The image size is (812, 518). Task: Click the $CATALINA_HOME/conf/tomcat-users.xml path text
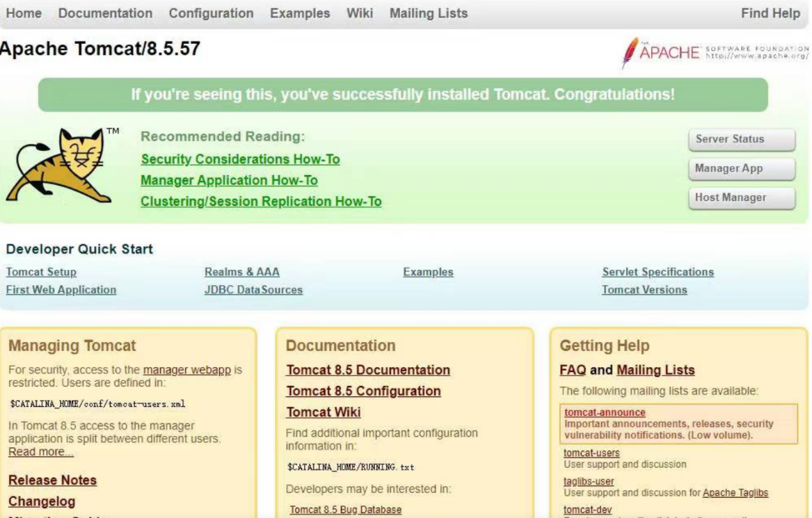[x=97, y=404]
